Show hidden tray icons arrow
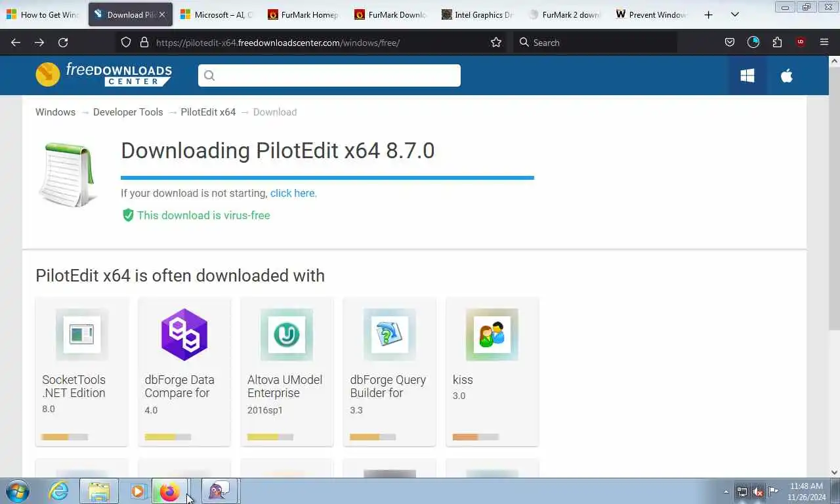 pos(726,492)
